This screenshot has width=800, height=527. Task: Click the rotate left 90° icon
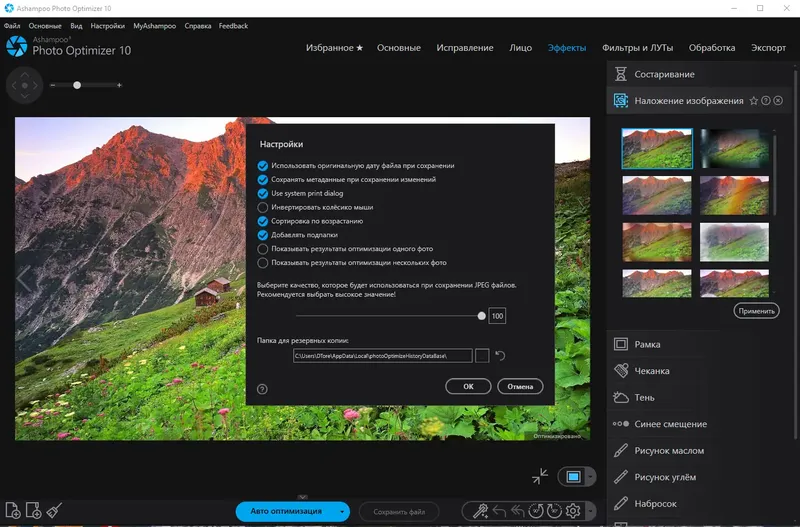click(536, 511)
